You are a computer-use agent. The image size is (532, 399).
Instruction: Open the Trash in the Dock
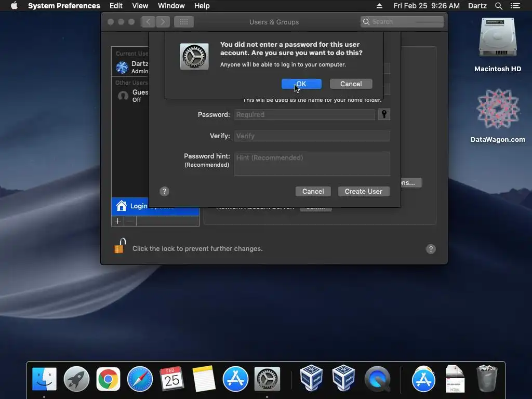[x=487, y=379]
